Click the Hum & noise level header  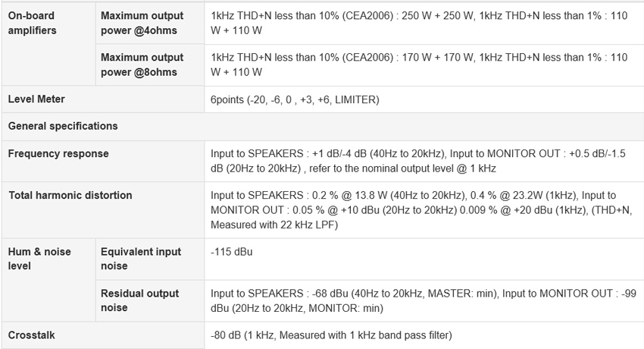click(x=39, y=259)
